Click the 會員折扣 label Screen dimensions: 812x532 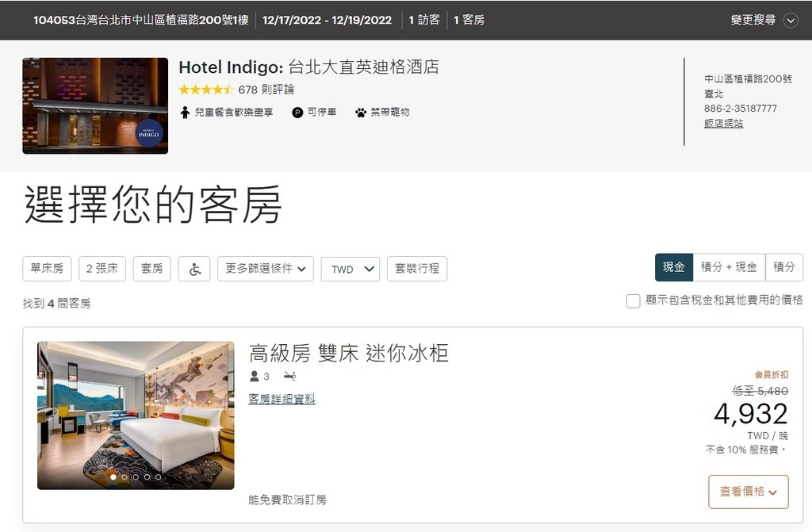pyautogui.click(x=771, y=374)
